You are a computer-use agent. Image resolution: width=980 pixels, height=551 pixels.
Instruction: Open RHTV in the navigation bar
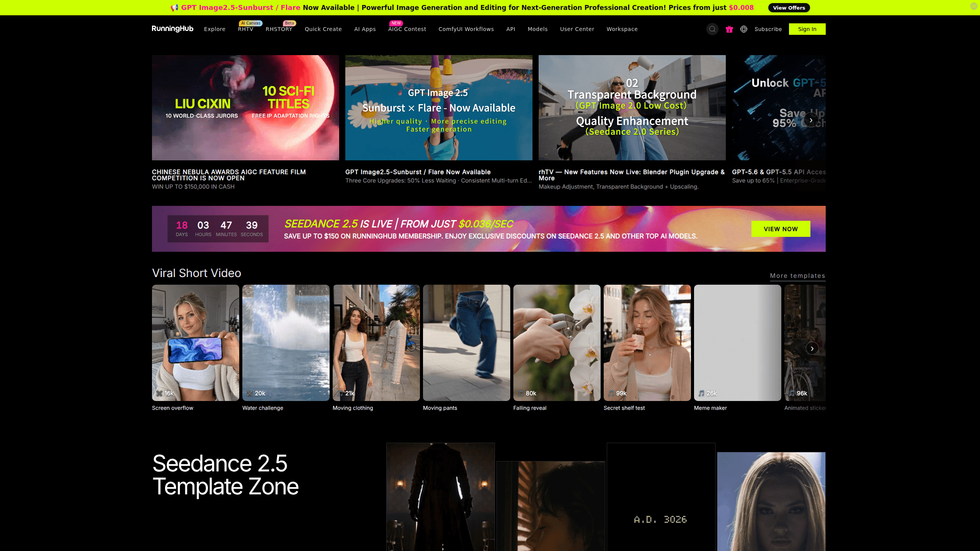tap(246, 29)
